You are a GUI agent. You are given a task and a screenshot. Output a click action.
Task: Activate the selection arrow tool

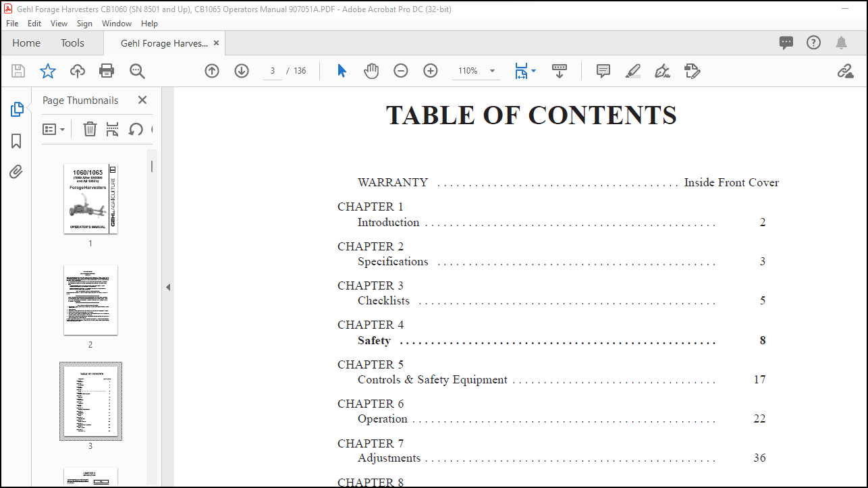click(x=342, y=71)
